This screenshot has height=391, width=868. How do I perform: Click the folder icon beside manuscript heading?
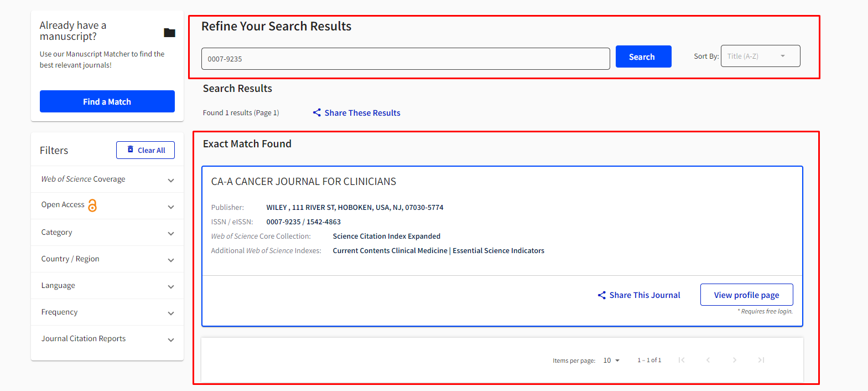(169, 33)
